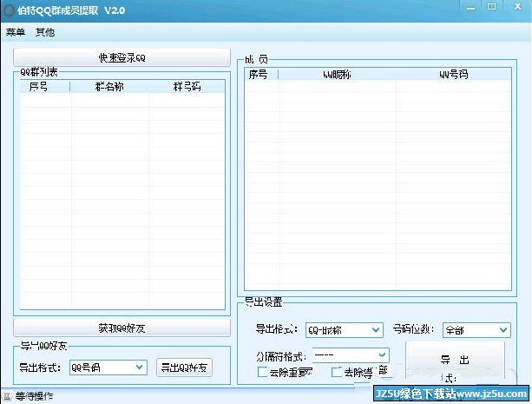Click the status bar icon beside 等待操作
This screenshot has width=532, height=404.
click(x=7, y=396)
